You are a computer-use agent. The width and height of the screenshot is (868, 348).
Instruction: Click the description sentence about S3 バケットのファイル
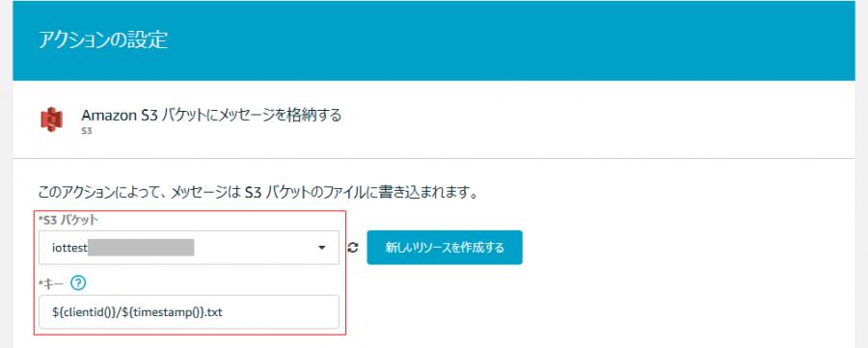[x=258, y=194]
